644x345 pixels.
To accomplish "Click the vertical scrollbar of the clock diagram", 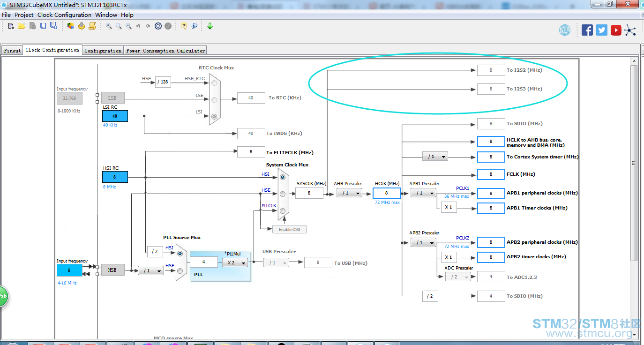I will [634, 163].
